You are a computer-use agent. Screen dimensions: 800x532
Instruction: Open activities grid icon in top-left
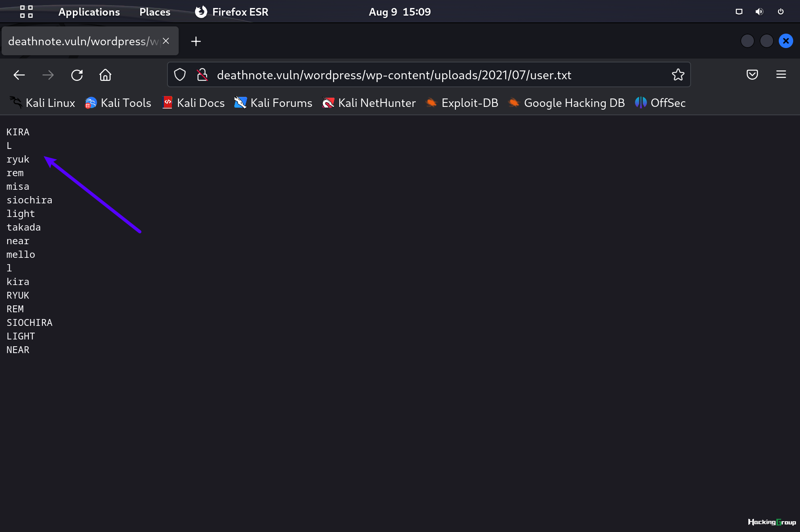point(26,12)
